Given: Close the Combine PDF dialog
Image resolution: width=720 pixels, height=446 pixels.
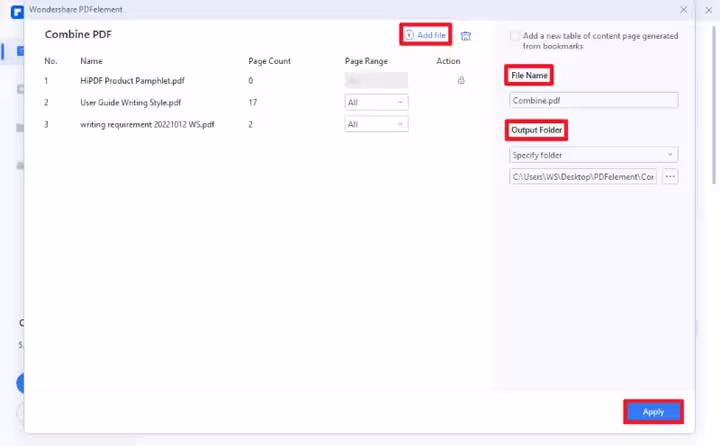Looking at the screenshot, I should pos(684,10).
